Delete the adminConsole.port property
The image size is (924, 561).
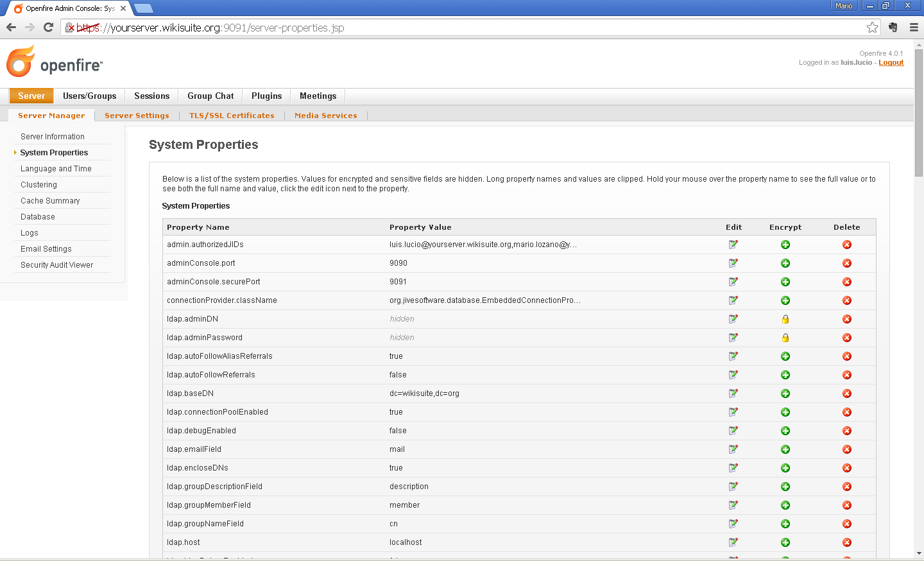coord(847,263)
